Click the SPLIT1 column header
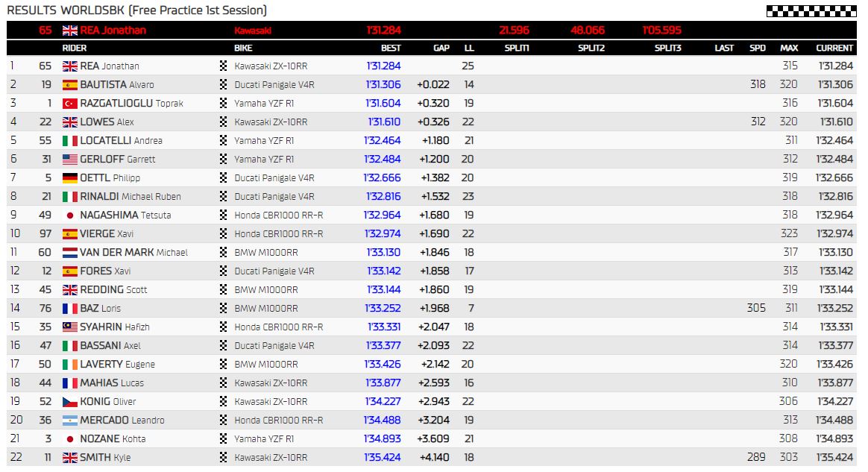The height and width of the screenshot is (472, 868). [517, 48]
